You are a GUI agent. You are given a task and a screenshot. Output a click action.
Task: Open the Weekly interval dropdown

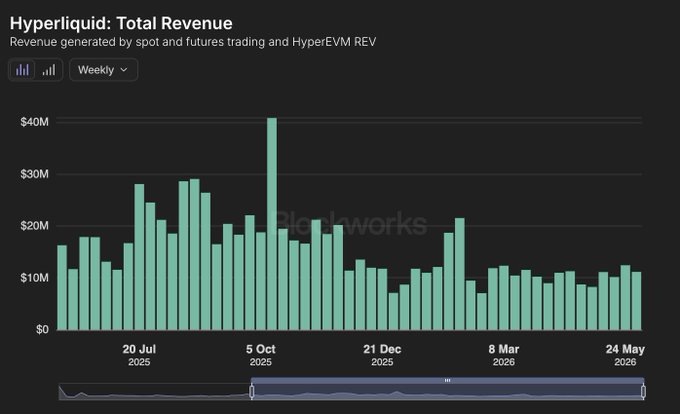tap(103, 70)
